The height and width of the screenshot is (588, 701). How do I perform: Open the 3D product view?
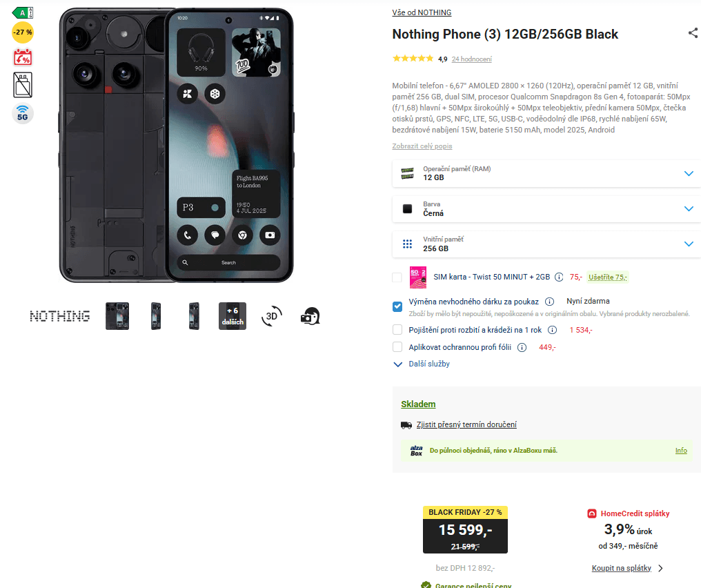coord(271,316)
